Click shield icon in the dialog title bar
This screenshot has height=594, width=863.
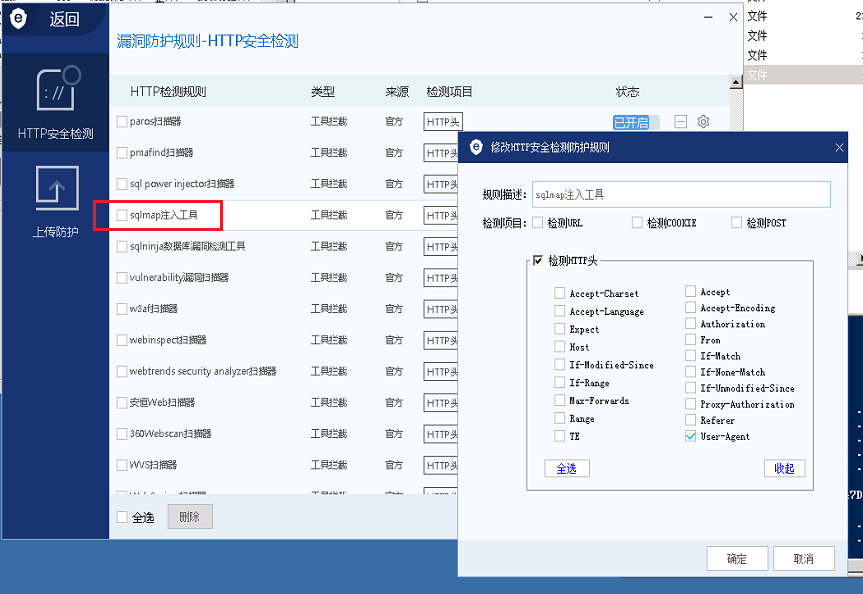476,147
